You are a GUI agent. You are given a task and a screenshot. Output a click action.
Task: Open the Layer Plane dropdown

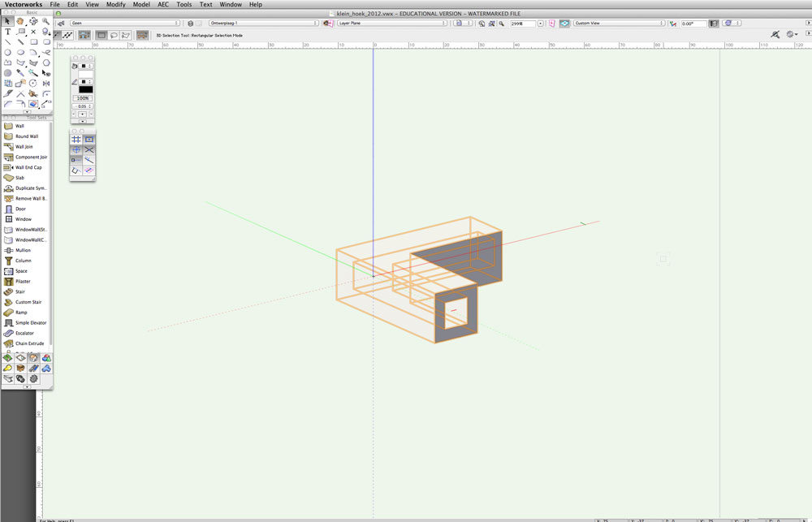click(x=391, y=24)
